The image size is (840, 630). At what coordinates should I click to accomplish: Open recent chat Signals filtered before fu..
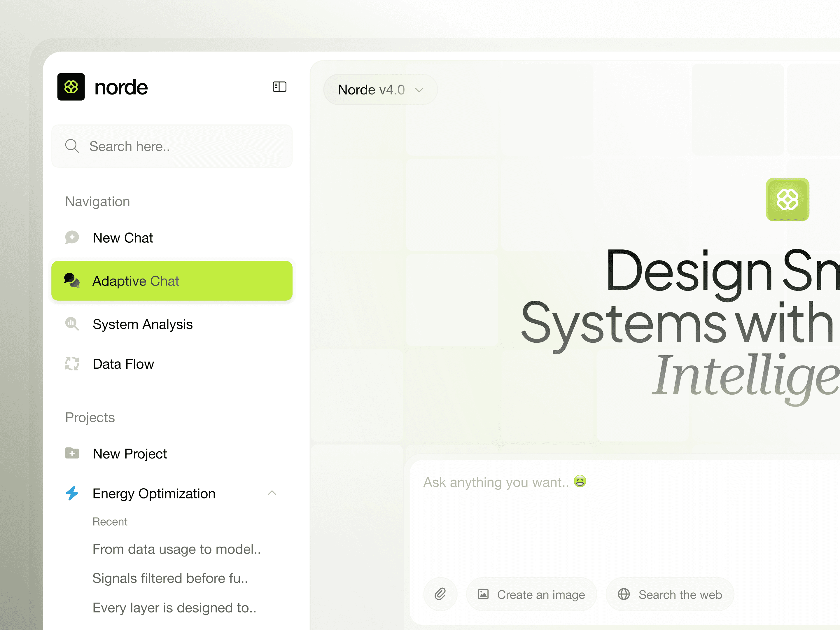(170, 578)
